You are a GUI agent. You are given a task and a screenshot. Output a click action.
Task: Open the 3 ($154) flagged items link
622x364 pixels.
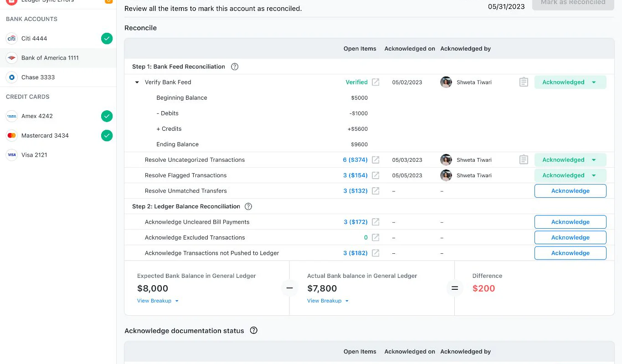(355, 175)
